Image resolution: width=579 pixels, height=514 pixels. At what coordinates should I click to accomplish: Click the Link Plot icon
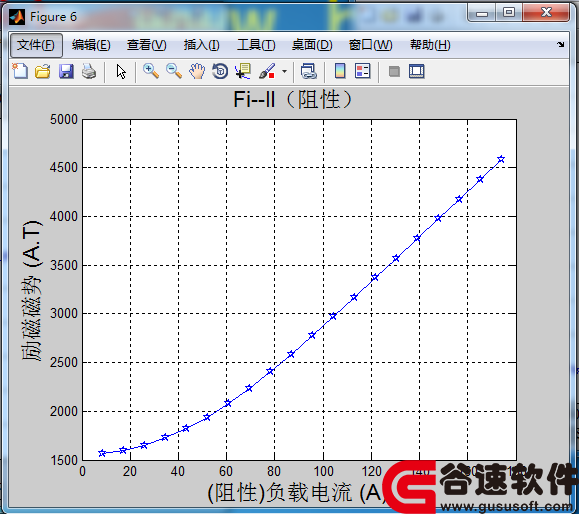(308, 71)
